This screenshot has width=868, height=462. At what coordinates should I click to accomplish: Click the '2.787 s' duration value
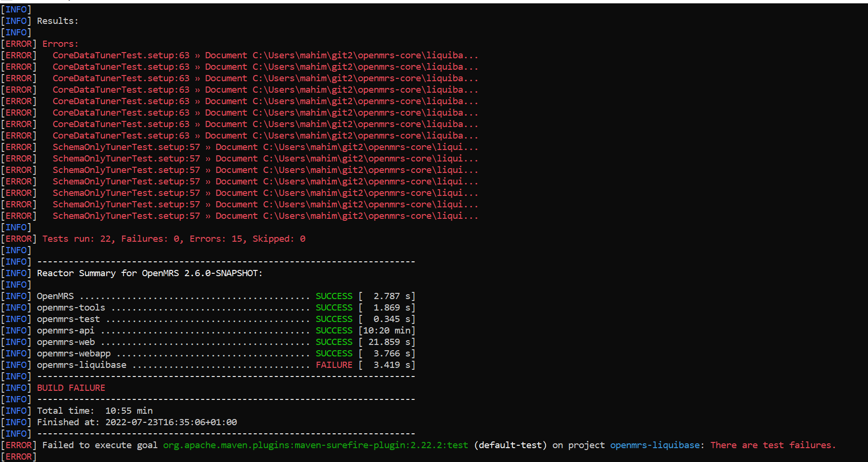[392, 296]
